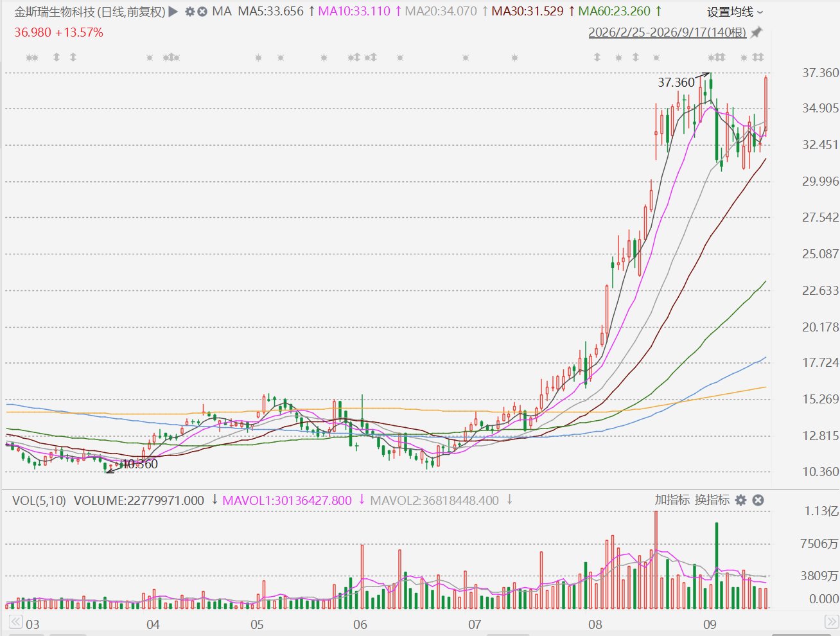Close the VOL indicator panel
This screenshot has width=840, height=636.
point(758,500)
